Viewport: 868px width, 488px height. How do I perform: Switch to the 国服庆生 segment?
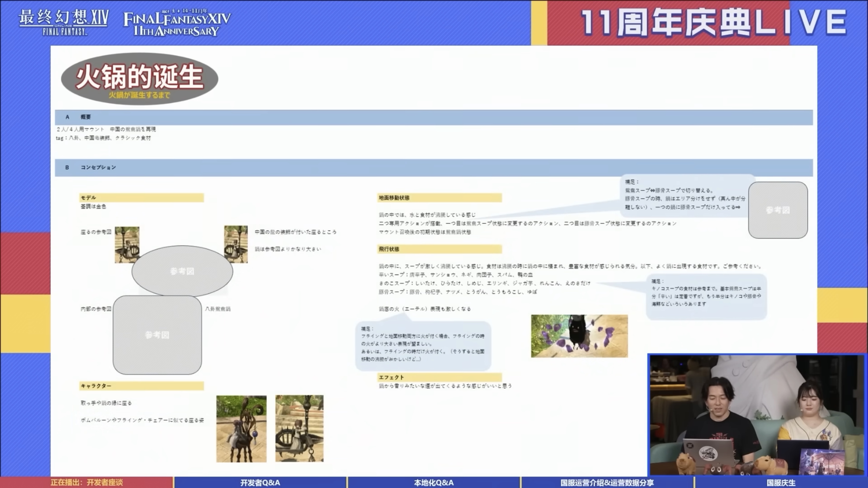pos(781,482)
